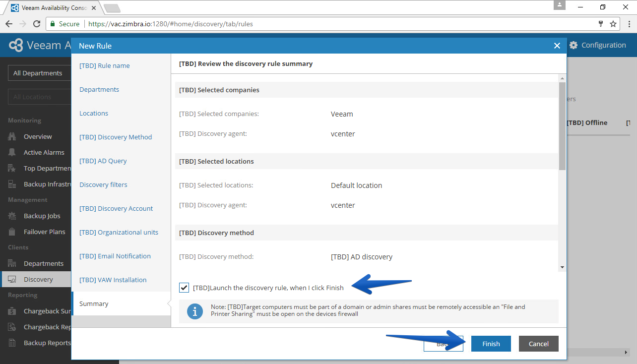Open the Chargeback Summary icon
637x364 pixels.
pyautogui.click(x=12, y=311)
